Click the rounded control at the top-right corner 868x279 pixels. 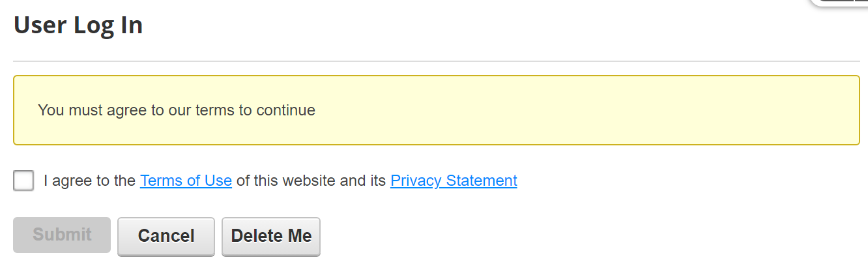click(x=839, y=3)
